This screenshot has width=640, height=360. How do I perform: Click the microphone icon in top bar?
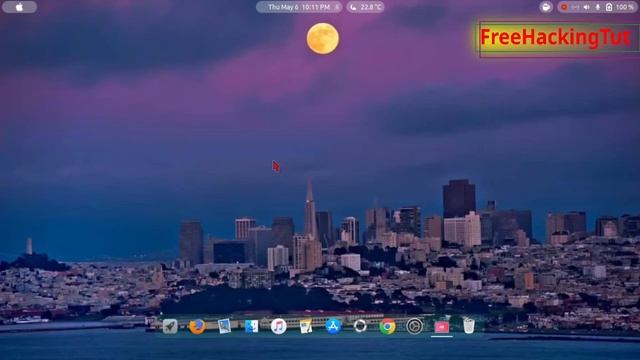pyautogui.click(x=598, y=7)
